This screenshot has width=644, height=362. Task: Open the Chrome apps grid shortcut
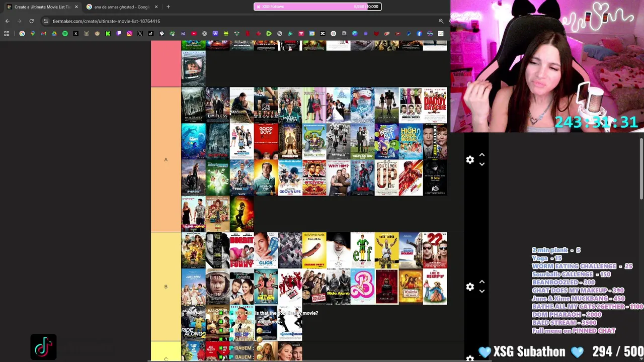pos(7,34)
